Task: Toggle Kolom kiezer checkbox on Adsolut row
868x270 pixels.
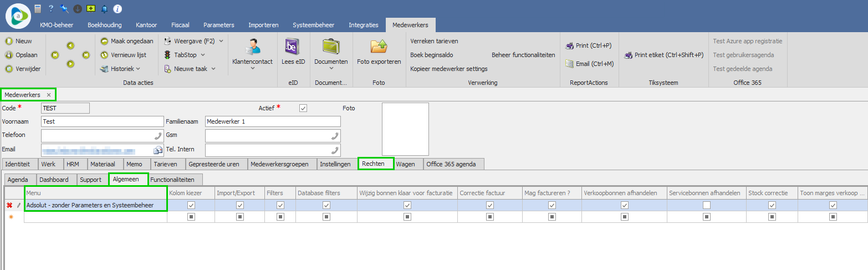Action: pos(191,205)
